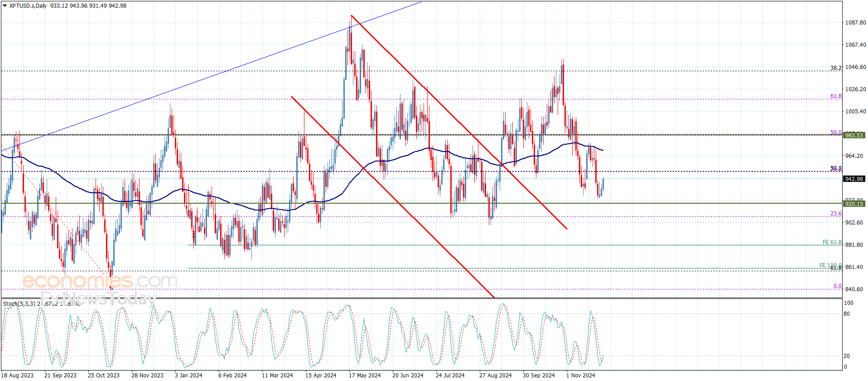The width and height of the screenshot is (868, 381).
Task: Click the purple 23.6 retracement label
Action: [836, 214]
